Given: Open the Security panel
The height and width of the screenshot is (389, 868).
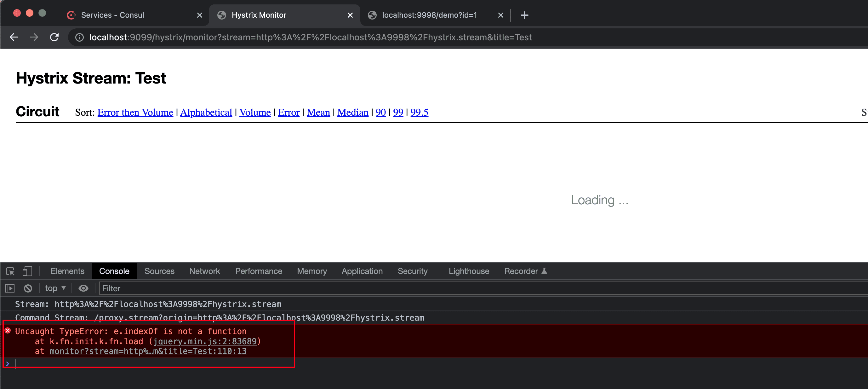Looking at the screenshot, I should click(x=413, y=271).
